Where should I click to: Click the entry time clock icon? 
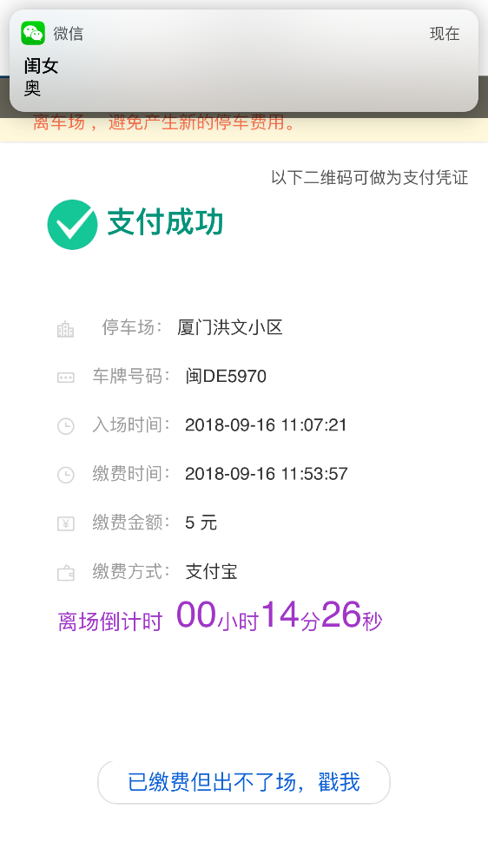[x=65, y=426]
